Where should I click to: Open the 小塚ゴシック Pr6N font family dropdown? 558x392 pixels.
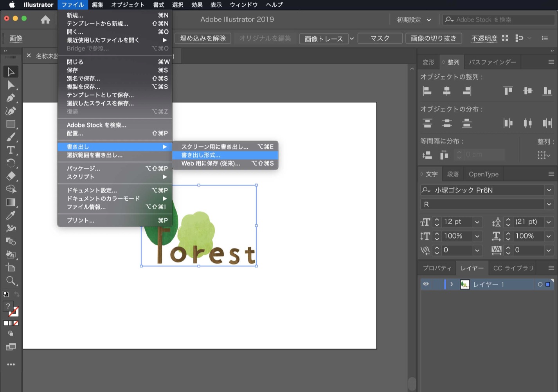549,190
